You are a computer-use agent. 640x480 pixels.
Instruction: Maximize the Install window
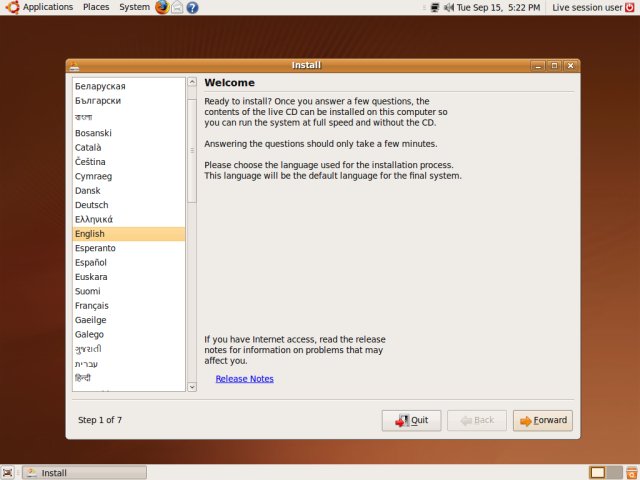pos(554,66)
